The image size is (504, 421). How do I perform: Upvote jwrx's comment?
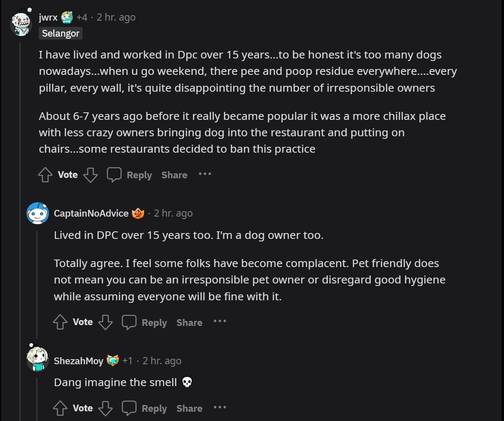click(45, 175)
